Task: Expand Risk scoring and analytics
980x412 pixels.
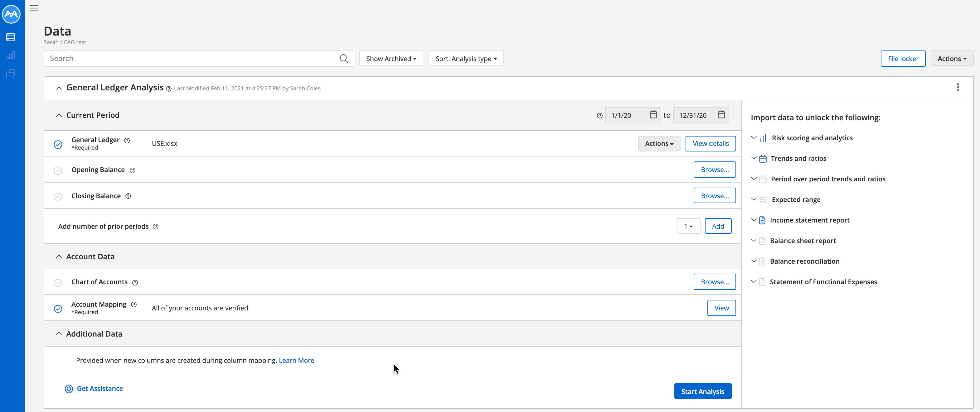Action: [754, 137]
